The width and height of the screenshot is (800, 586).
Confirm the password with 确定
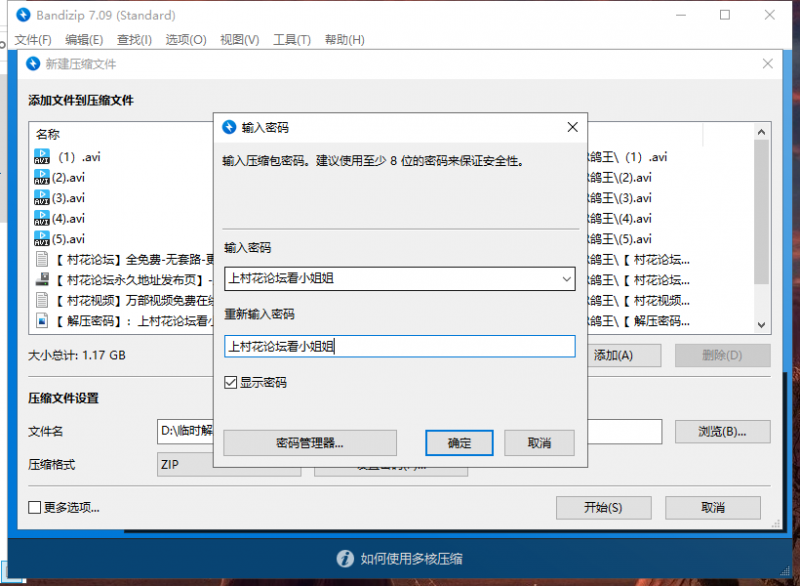coord(459,442)
